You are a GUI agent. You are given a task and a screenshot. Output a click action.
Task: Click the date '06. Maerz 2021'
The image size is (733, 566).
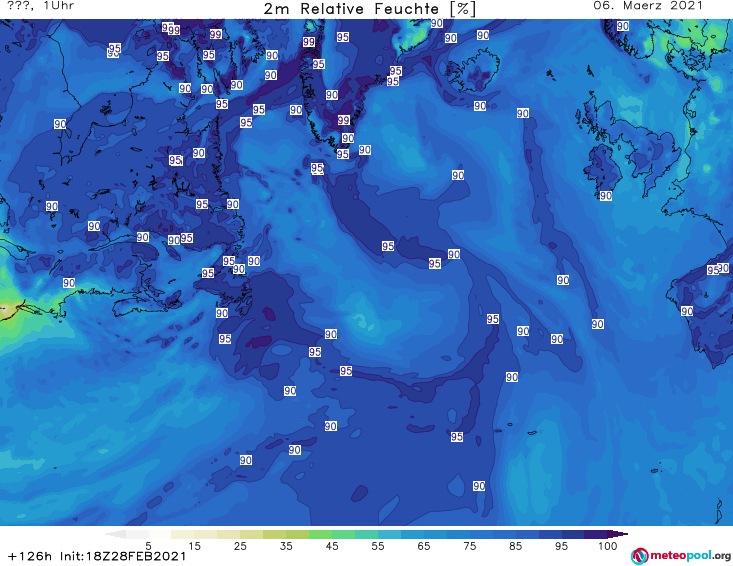point(648,6)
